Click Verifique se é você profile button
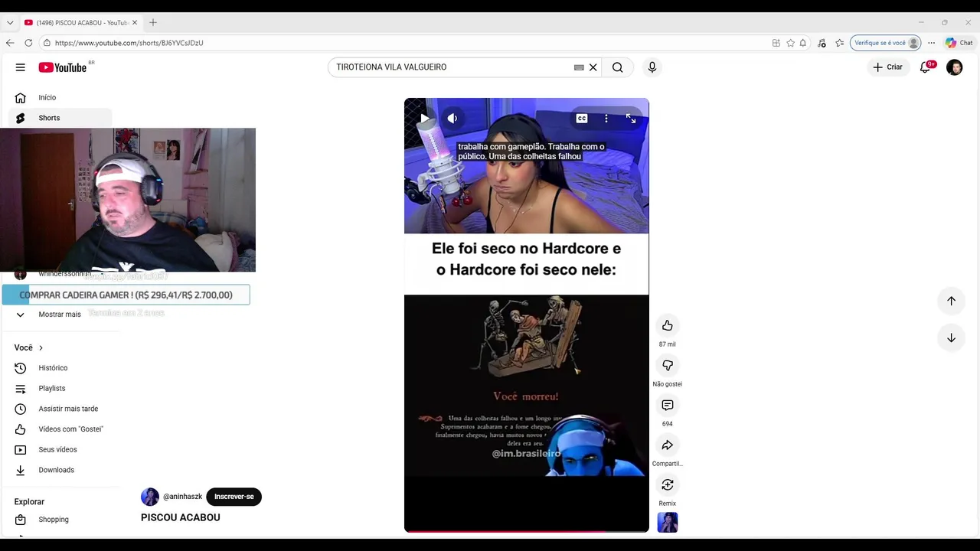 [x=887, y=43]
